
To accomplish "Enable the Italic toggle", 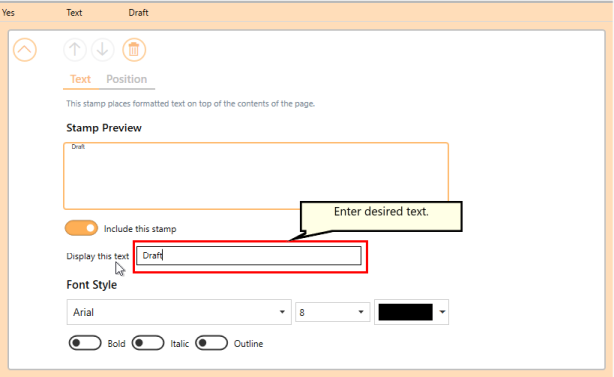I will pyautogui.click(x=148, y=343).
